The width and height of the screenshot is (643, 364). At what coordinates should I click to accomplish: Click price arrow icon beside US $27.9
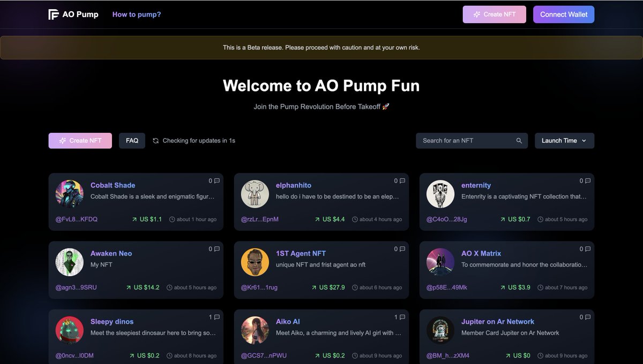[x=313, y=287]
